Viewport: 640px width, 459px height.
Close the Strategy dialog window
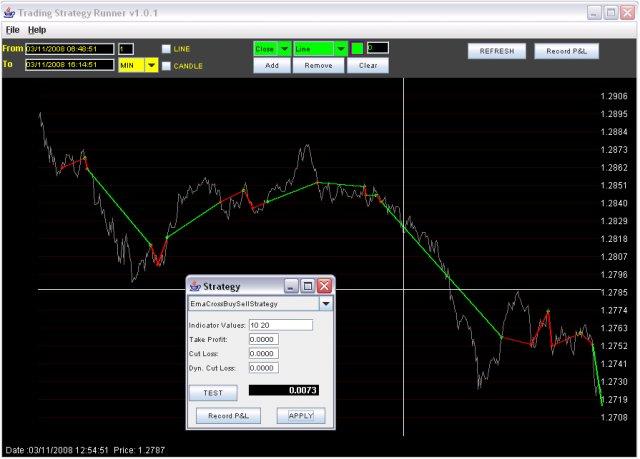[324, 286]
